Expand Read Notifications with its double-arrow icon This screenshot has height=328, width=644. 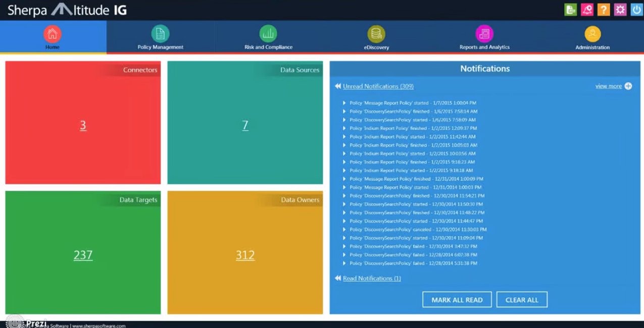pos(338,279)
